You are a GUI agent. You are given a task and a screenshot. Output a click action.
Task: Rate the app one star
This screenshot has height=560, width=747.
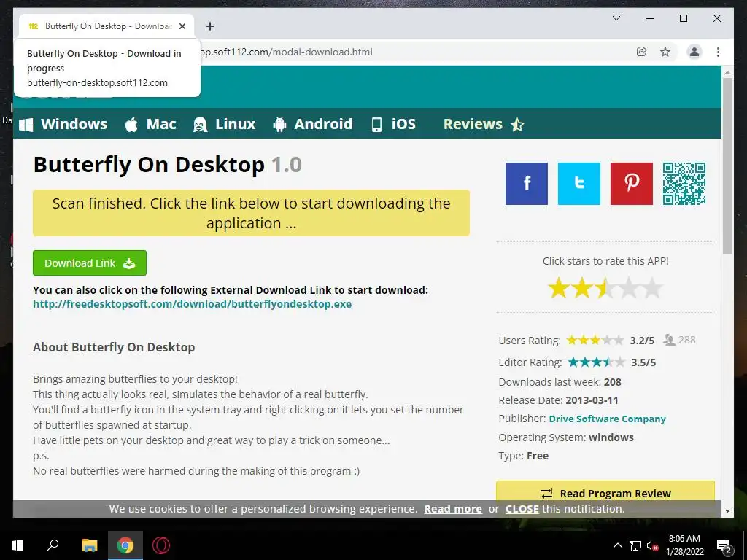tap(558, 288)
